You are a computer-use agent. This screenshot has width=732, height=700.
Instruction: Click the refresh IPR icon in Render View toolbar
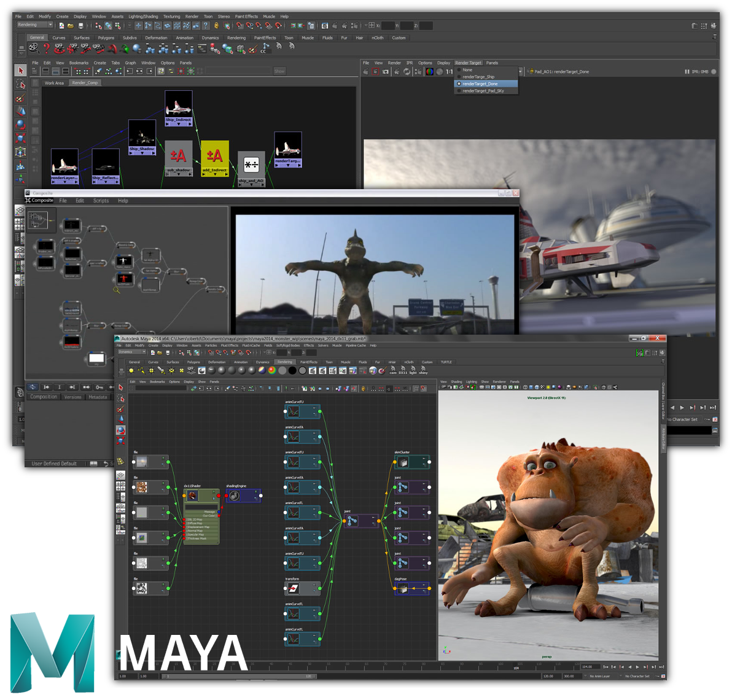tap(407, 71)
